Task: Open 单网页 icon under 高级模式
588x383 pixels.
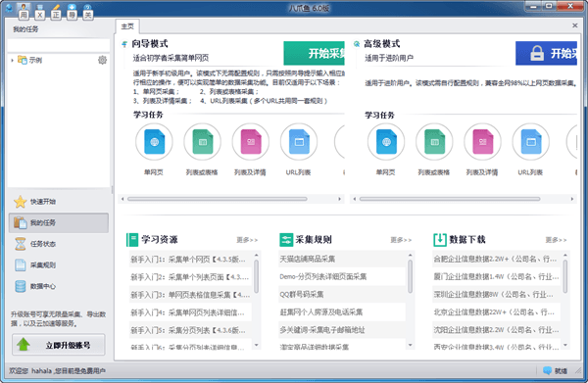Action: click(386, 142)
